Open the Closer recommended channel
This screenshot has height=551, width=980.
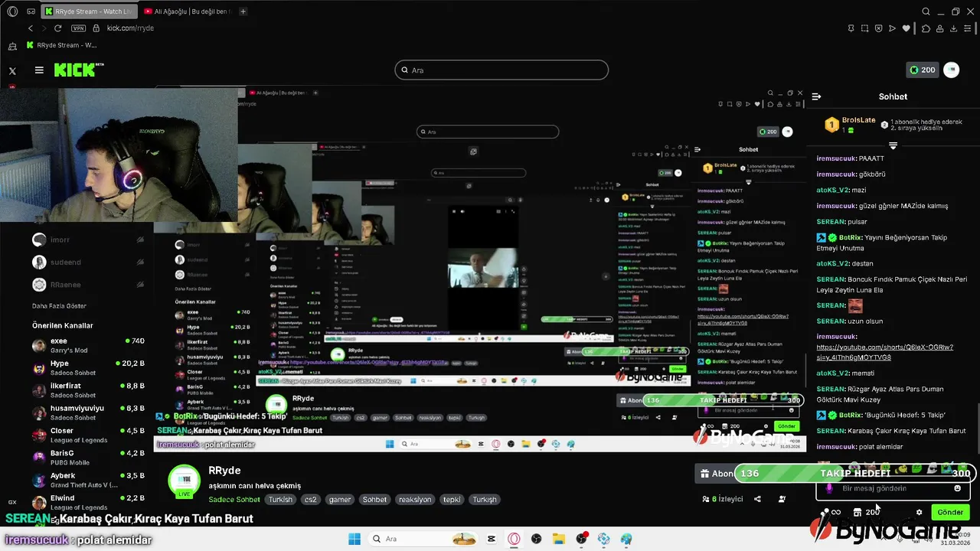pos(88,435)
